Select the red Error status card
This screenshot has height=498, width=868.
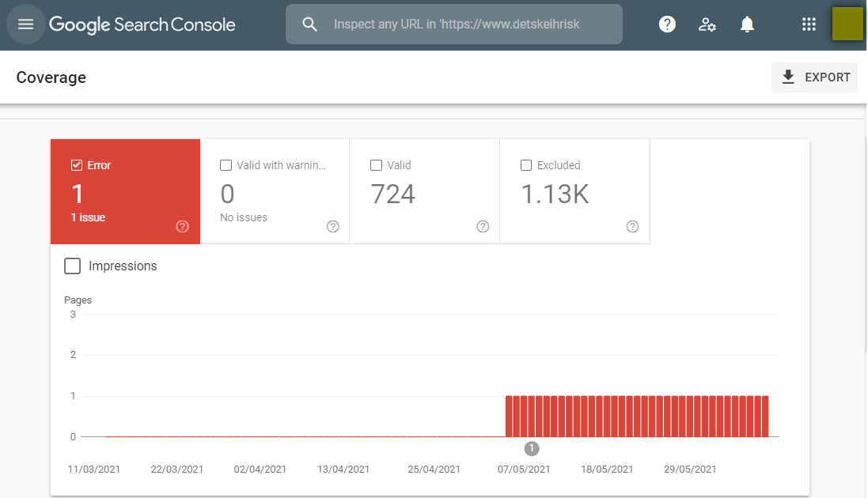click(x=125, y=191)
